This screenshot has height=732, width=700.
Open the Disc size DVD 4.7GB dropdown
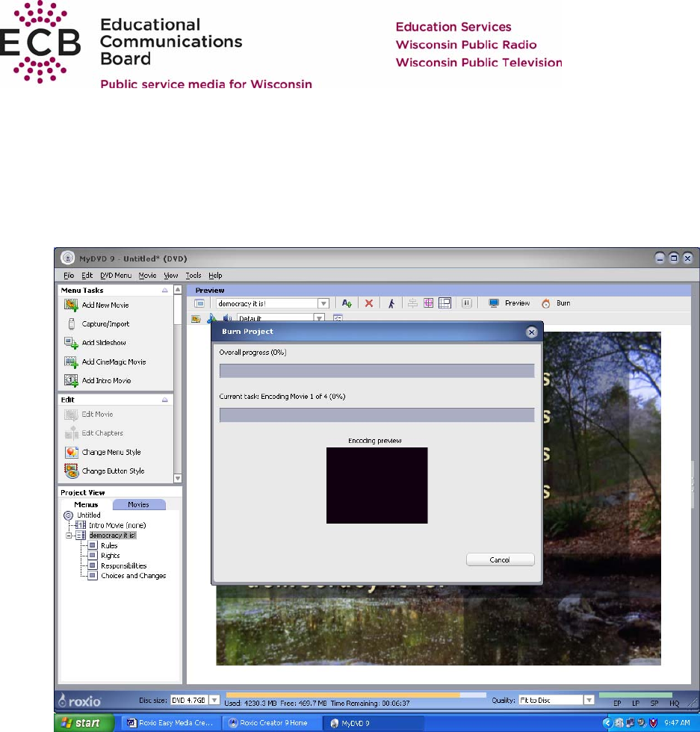(214, 700)
